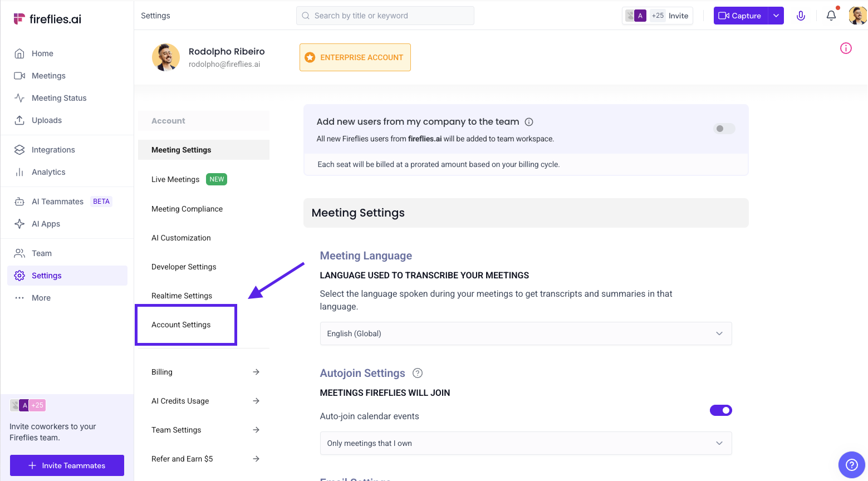Select Account Settings in settings menu

(x=181, y=325)
